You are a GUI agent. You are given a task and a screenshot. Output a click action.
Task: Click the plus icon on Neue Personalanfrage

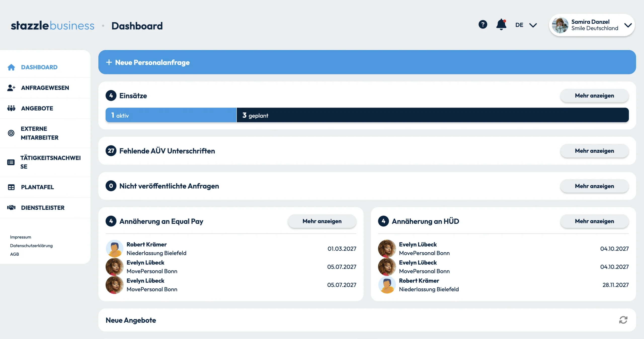pos(109,62)
